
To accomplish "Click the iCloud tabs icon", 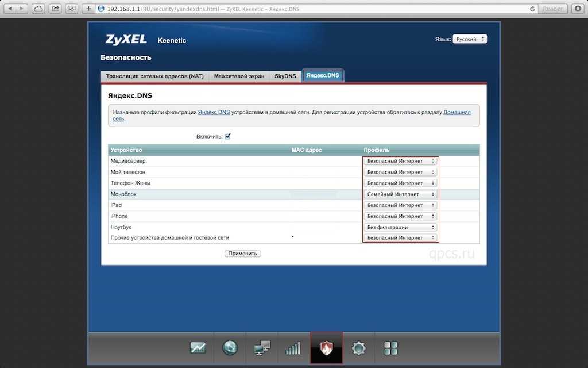I will 38,9.
